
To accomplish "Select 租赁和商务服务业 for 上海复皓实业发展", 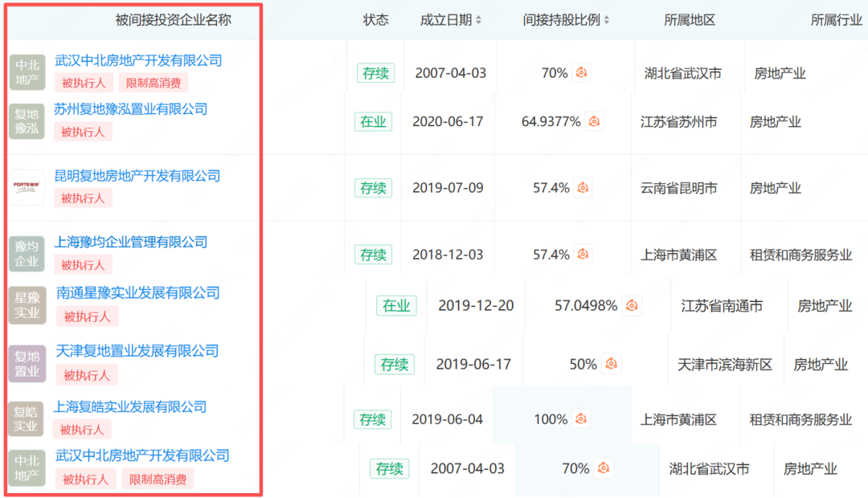I will (800, 419).
